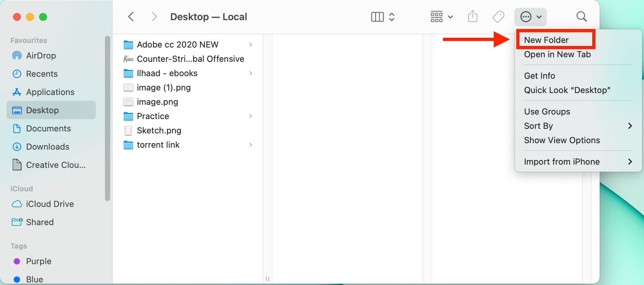
Task: Select the torrent link folder name
Action: 158,145
